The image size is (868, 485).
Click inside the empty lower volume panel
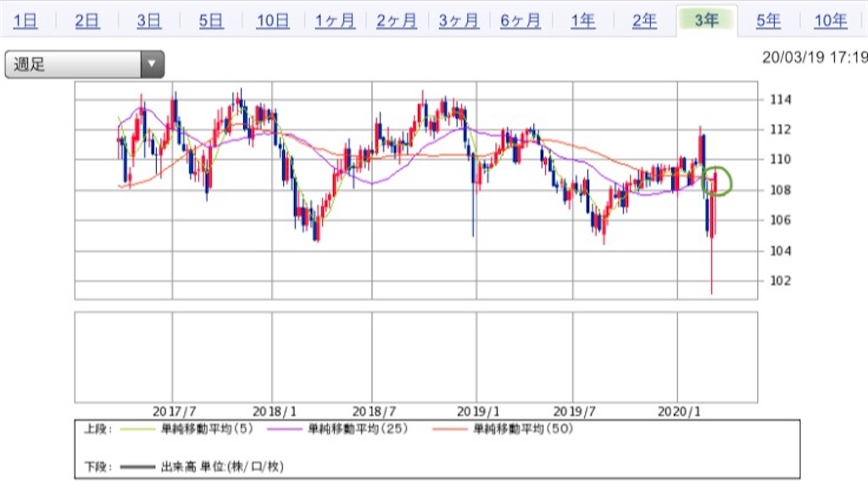415,357
